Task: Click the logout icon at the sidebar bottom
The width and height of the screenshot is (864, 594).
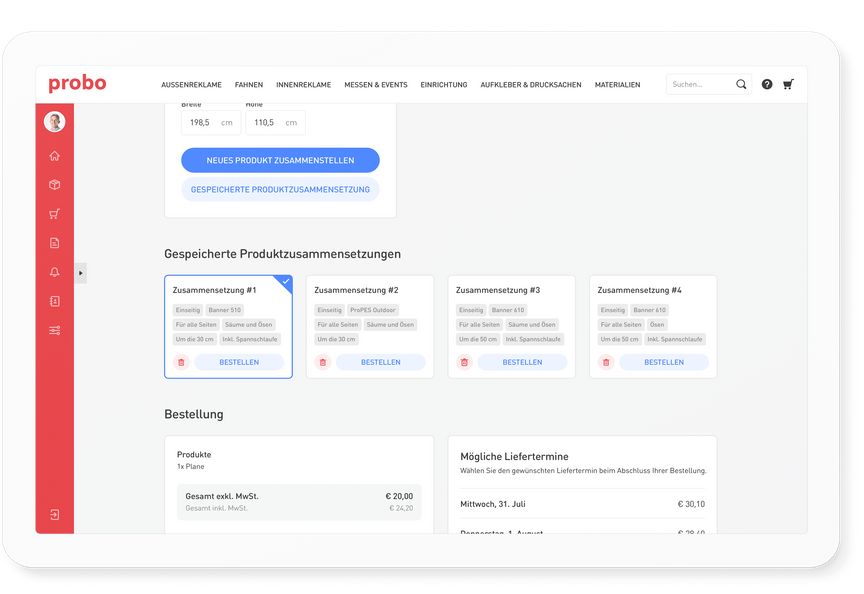Action: (54, 514)
